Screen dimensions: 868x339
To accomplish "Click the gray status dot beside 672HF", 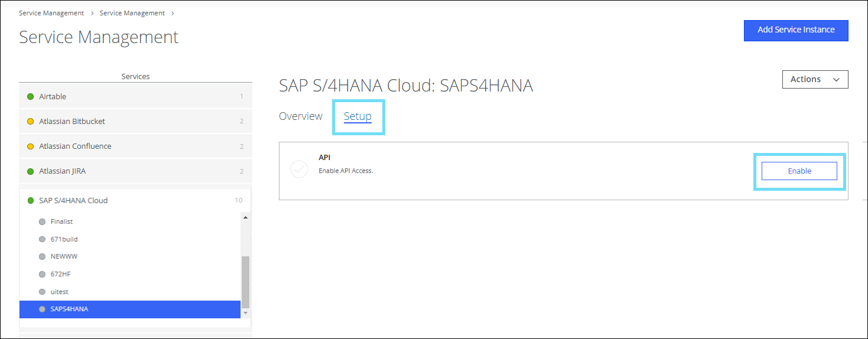I will coord(42,274).
